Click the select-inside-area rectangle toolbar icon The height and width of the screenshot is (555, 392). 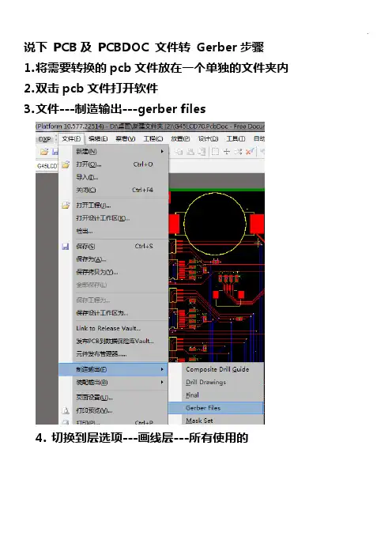click(x=215, y=152)
